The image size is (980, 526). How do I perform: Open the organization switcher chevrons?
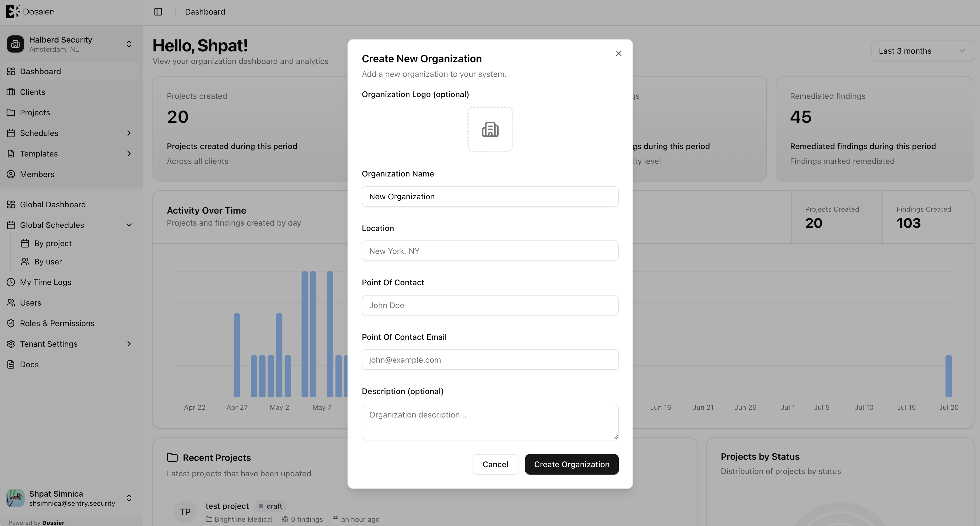pyautogui.click(x=129, y=44)
